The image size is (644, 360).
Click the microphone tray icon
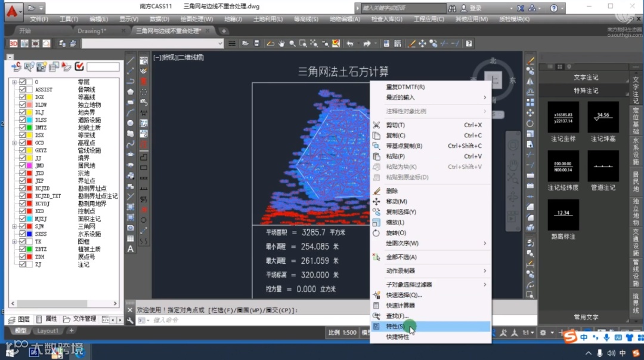coord(600,353)
